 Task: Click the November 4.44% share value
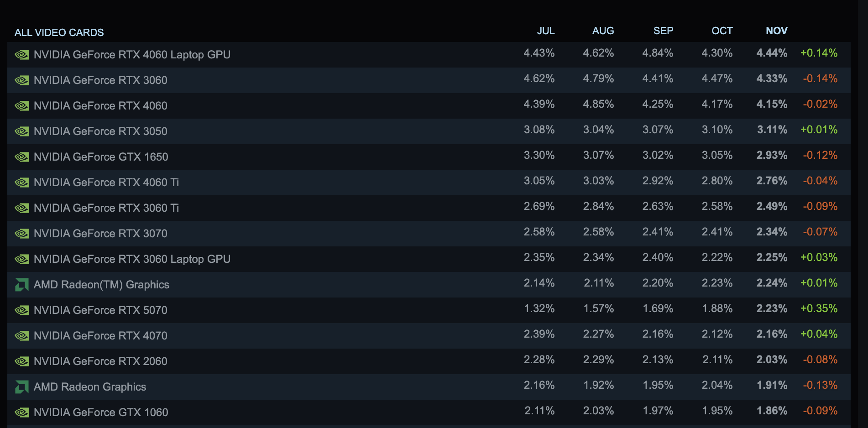[772, 53]
